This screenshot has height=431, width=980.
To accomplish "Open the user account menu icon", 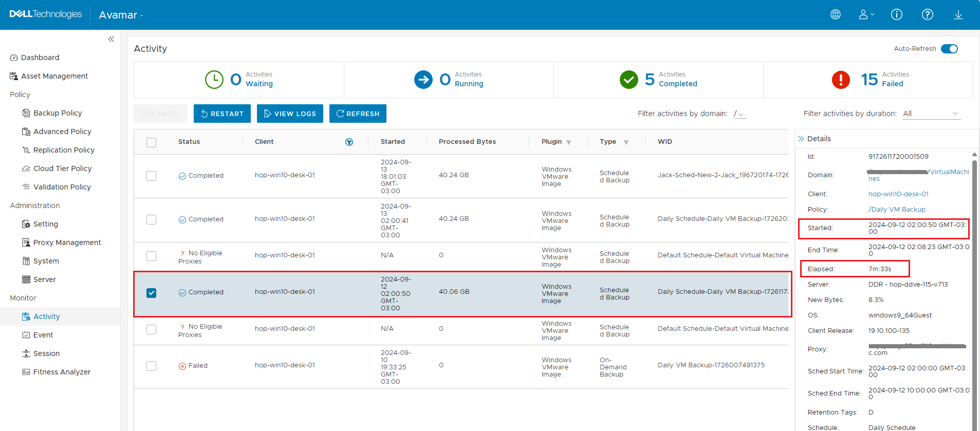I will click(866, 14).
